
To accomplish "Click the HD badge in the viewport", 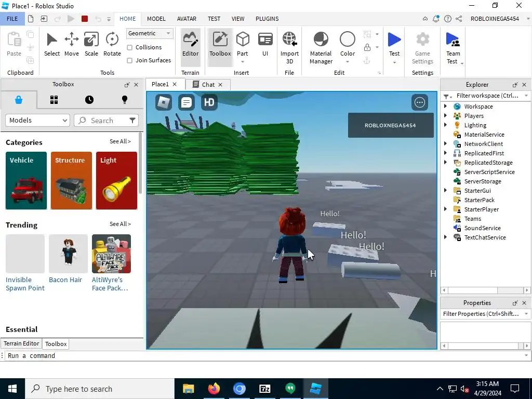I will [209, 102].
